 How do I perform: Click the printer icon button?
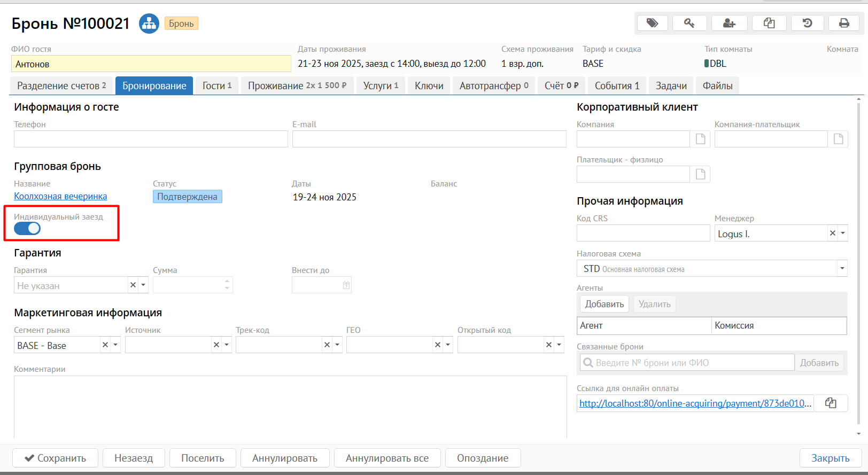pyautogui.click(x=844, y=23)
